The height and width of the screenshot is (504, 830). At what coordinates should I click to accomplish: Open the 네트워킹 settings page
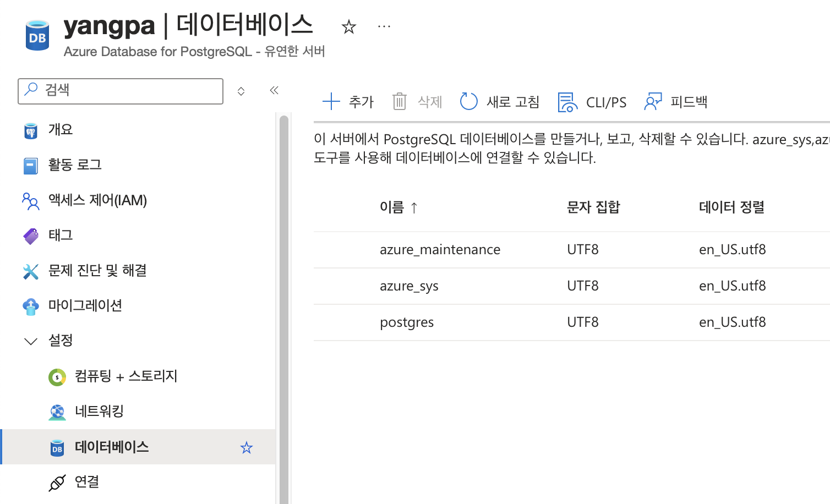99,411
